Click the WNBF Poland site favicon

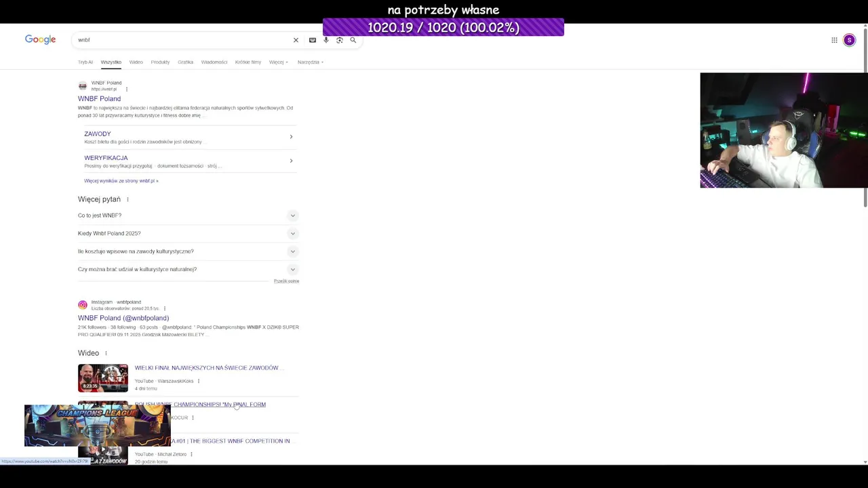(x=83, y=86)
